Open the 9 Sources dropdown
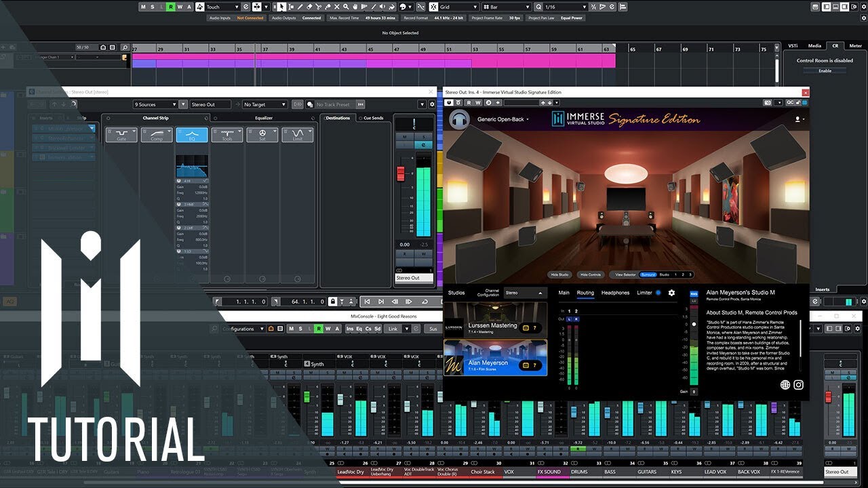 (155, 104)
